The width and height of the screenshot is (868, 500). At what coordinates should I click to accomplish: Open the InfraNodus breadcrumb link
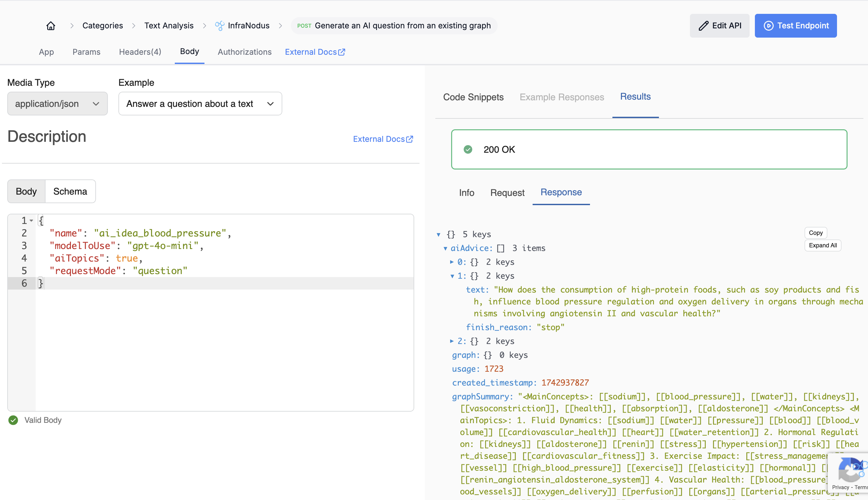[249, 26]
